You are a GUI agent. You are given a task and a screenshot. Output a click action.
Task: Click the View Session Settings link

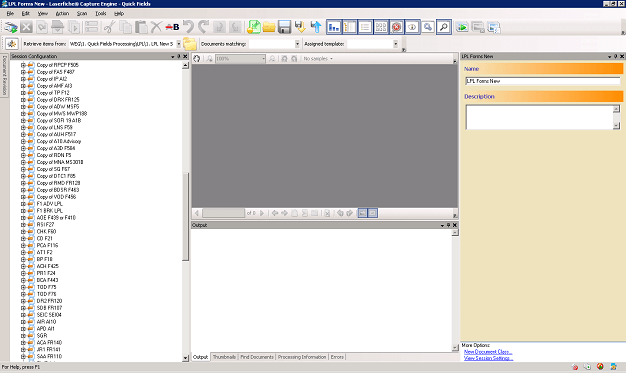point(488,358)
